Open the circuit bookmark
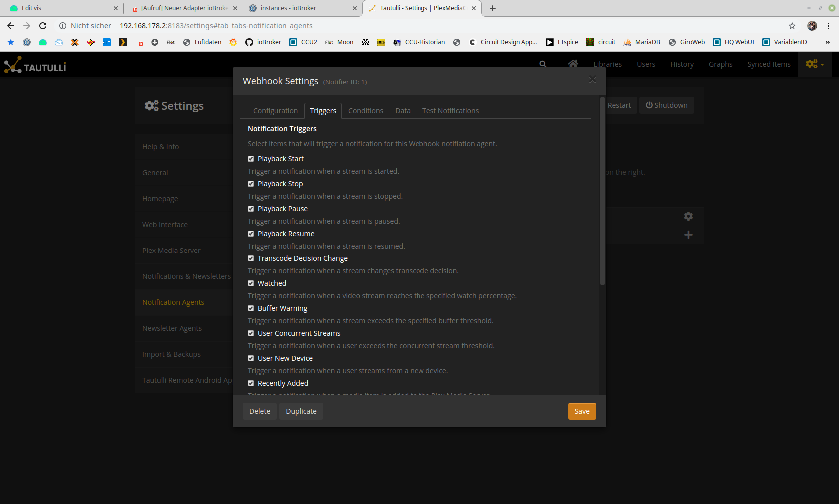The width and height of the screenshot is (839, 504). [601, 42]
